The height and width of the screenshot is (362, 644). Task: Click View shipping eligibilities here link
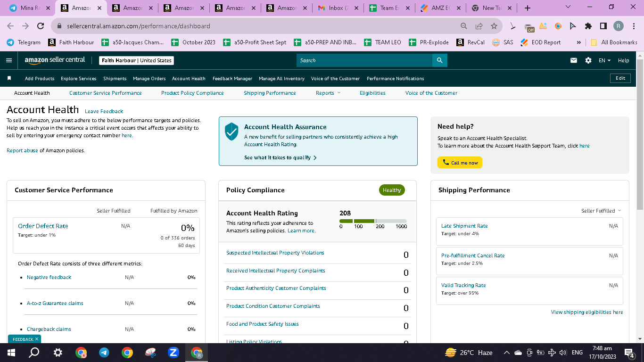pos(587,312)
